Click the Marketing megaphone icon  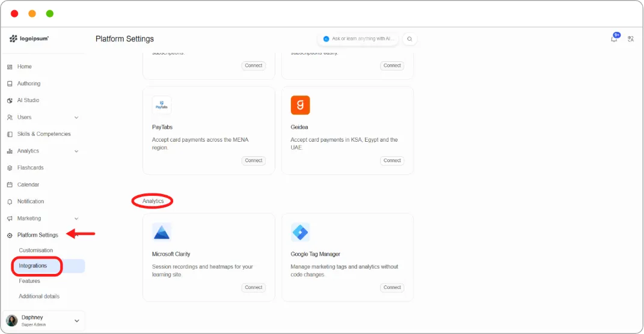click(x=10, y=219)
